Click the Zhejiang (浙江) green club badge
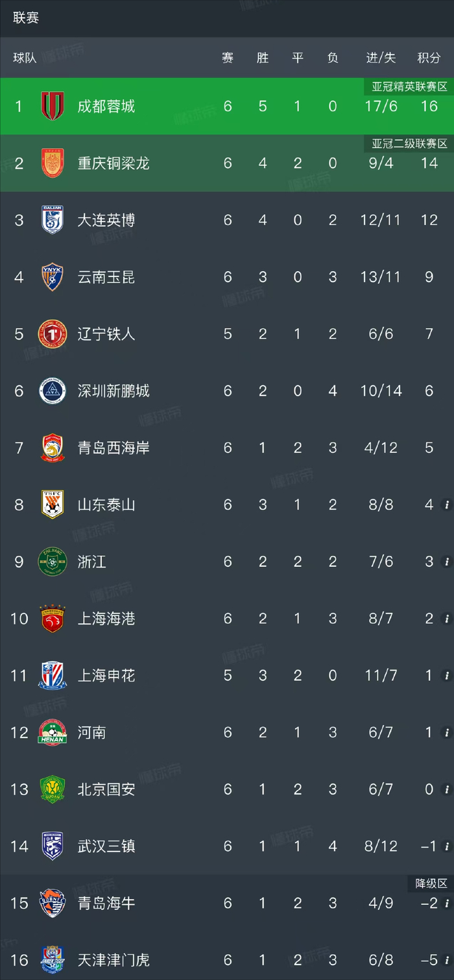Image resolution: width=454 pixels, height=980 pixels. click(53, 562)
